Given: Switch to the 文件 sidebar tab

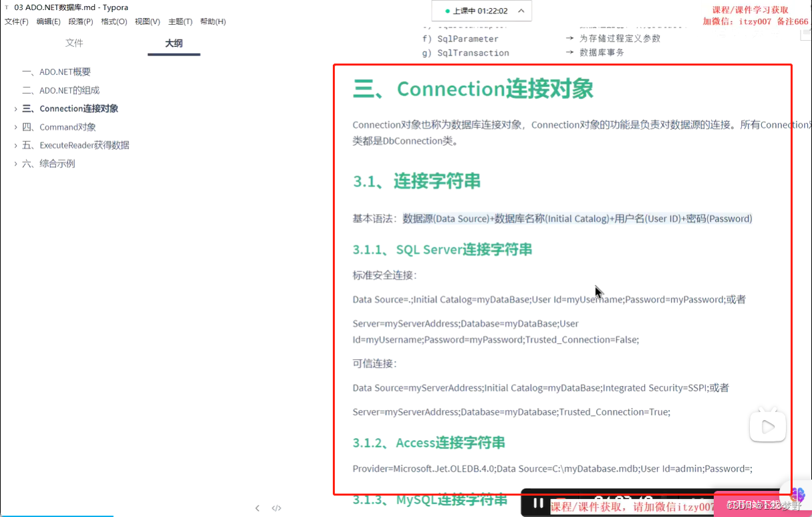Looking at the screenshot, I should click(x=74, y=43).
